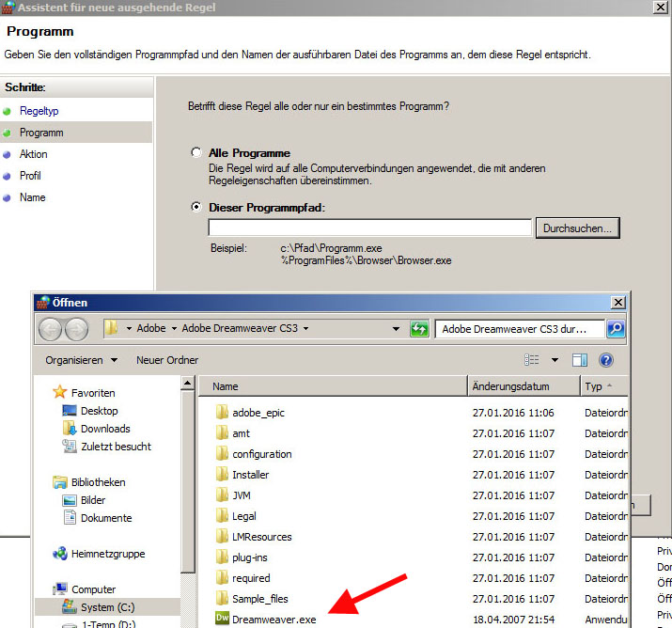
Task: Go to the Aktion step in wizard
Action: [x=34, y=154]
